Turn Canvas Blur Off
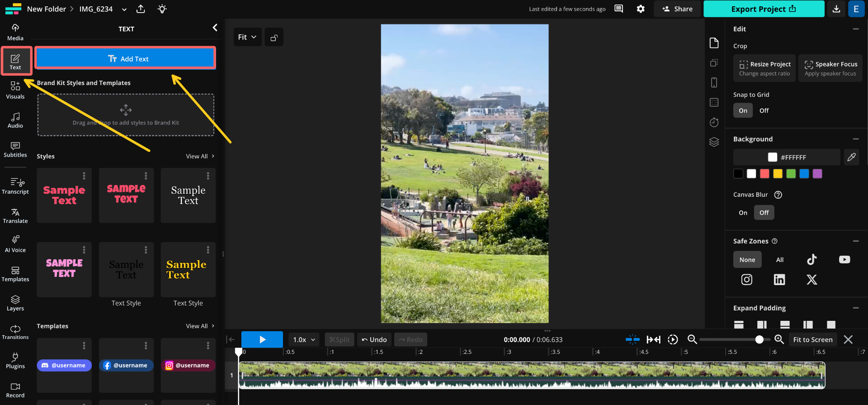The image size is (868, 405). 764,213
